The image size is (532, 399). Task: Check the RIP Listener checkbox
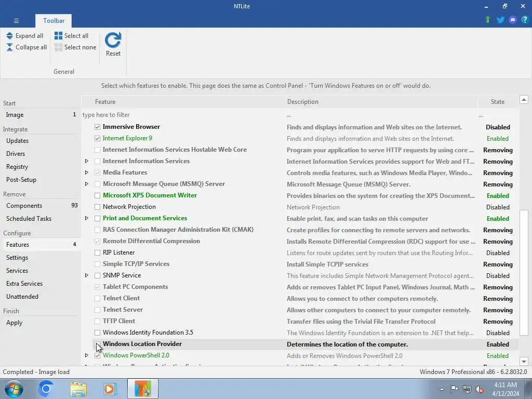click(x=97, y=253)
